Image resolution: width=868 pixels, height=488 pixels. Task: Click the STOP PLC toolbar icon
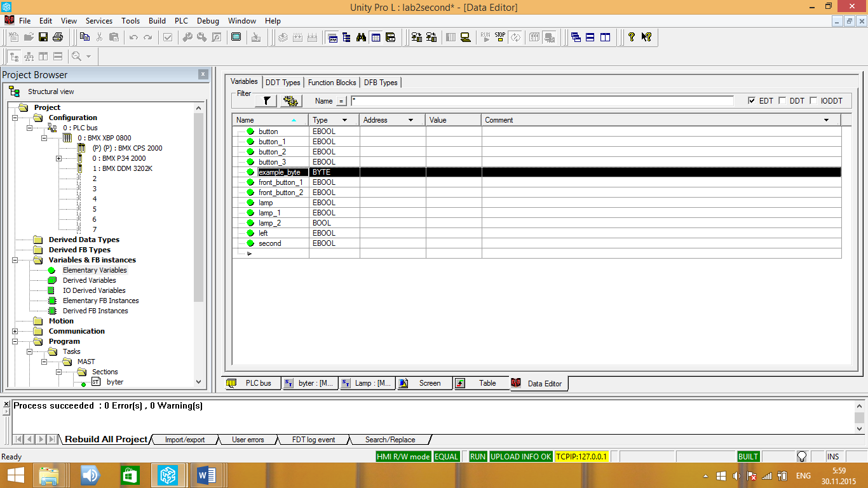500,37
